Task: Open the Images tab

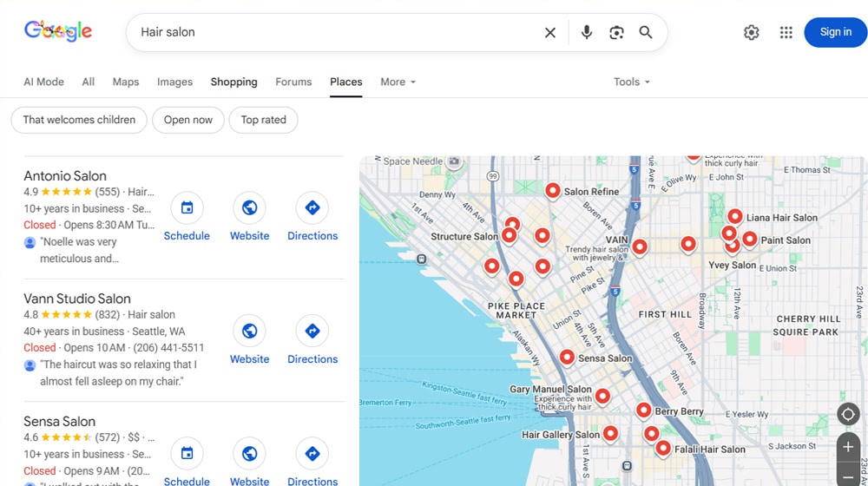Action: coord(175,82)
